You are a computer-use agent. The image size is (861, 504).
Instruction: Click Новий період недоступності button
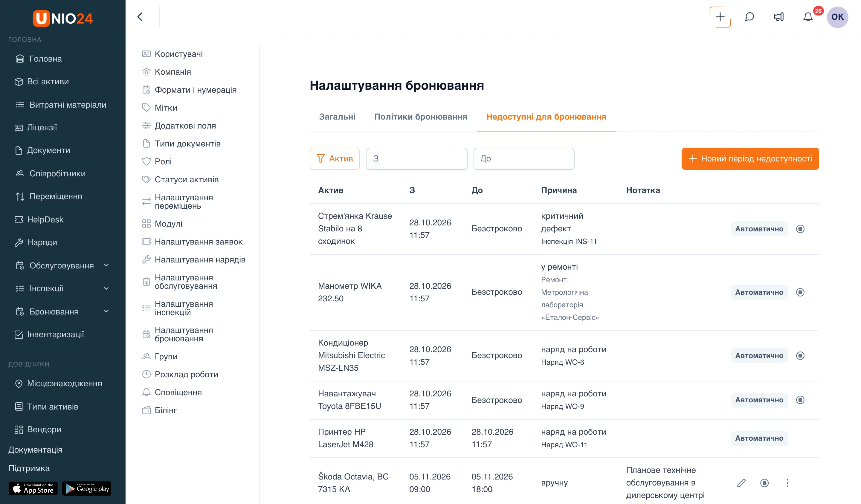(x=750, y=158)
